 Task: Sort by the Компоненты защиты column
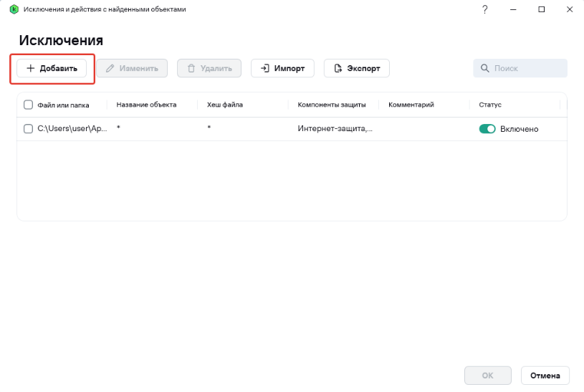(x=332, y=105)
